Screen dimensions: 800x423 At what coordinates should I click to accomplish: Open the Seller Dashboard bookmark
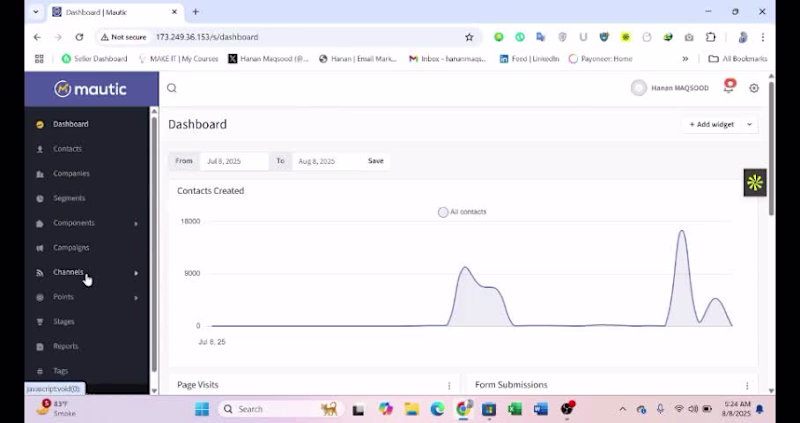click(x=94, y=59)
